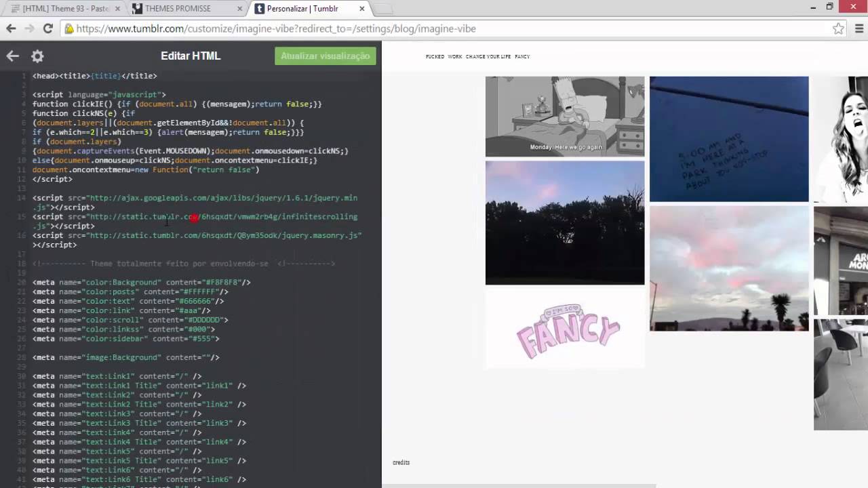Click the code line with head and title tags

click(95, 76)
